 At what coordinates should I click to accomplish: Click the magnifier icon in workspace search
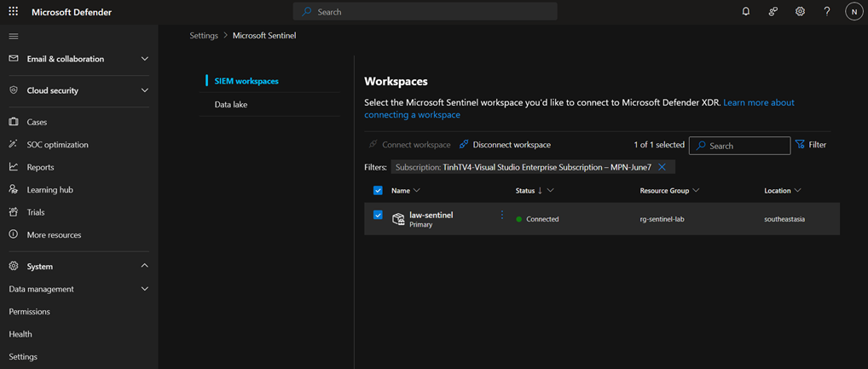coord(702,146)
